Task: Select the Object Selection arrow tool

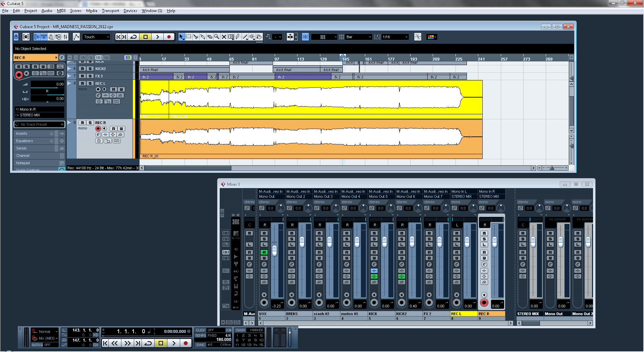Action: coord(181,37)
